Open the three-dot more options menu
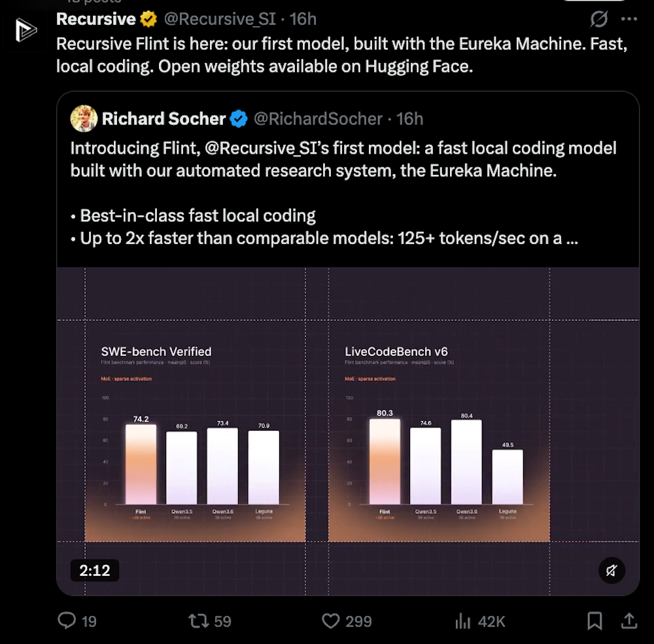The image size is (654, 644). (x=629, y=19)
